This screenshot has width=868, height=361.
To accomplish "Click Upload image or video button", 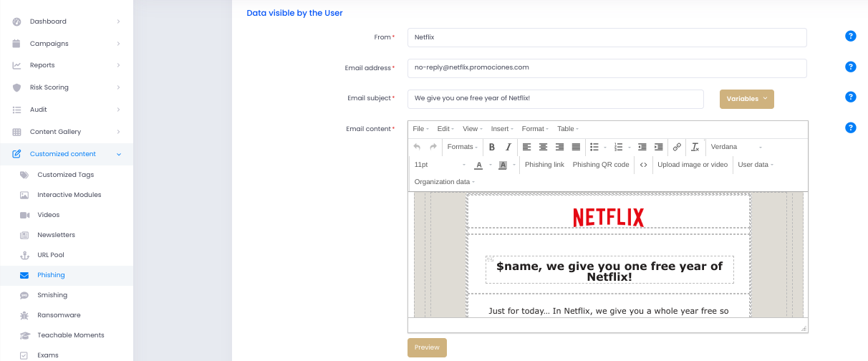I will tap(693, 165).
